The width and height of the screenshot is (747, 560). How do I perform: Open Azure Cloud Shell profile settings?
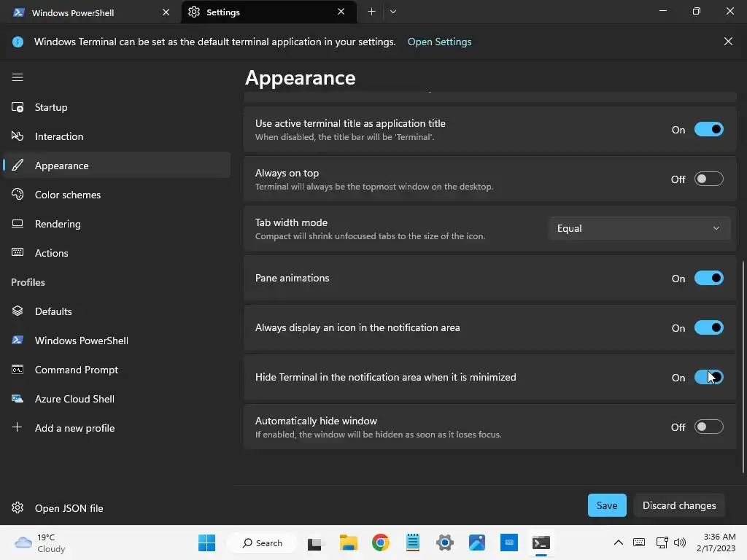117,399
